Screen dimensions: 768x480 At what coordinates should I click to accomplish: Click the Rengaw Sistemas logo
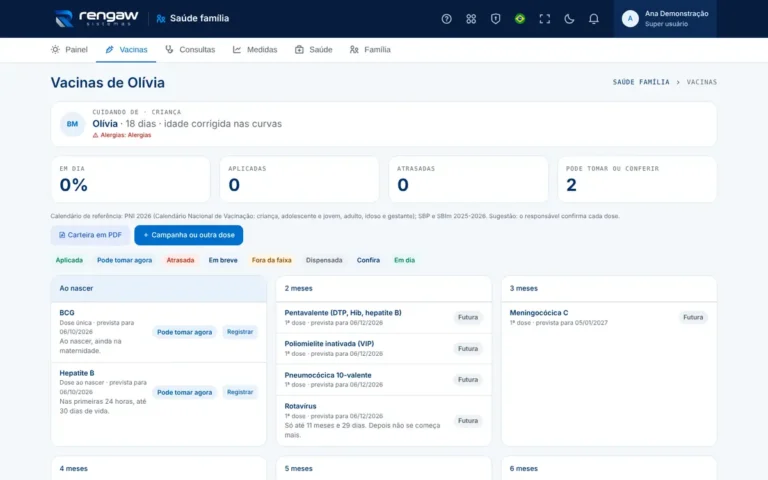point(96,19)
